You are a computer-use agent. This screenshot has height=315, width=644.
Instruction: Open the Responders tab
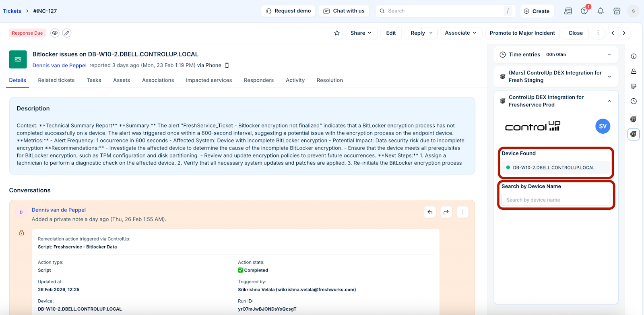point(259,80)
